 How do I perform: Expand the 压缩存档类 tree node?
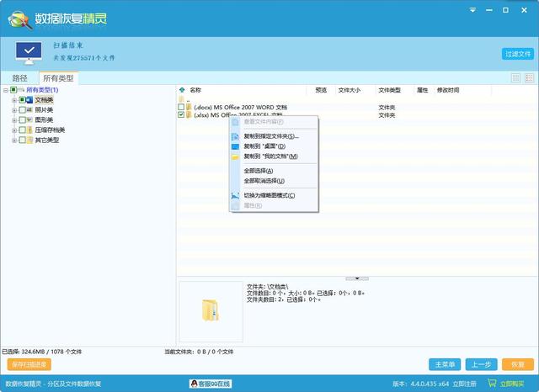(14, 130)
